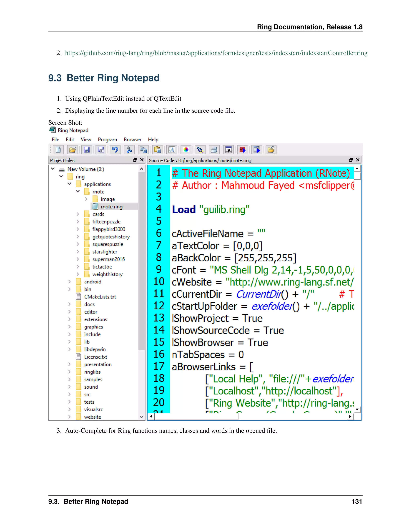This screenshot has height=532, width=411.
Task: Open the Font dialog icon
Action: pos(172,150)
